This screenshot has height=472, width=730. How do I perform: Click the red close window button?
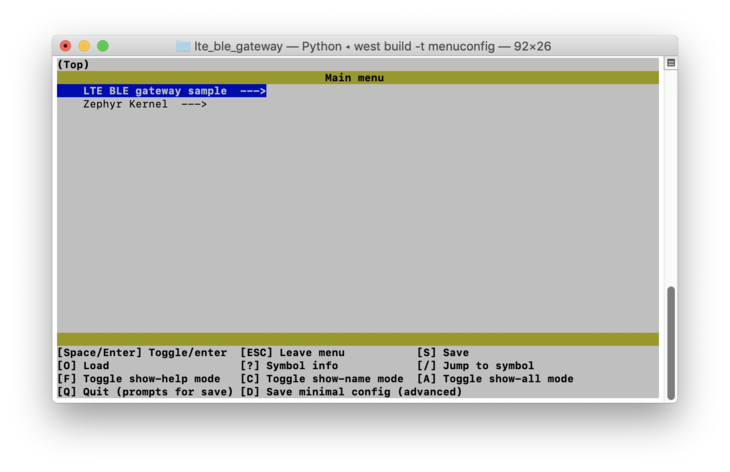(66, 46)
